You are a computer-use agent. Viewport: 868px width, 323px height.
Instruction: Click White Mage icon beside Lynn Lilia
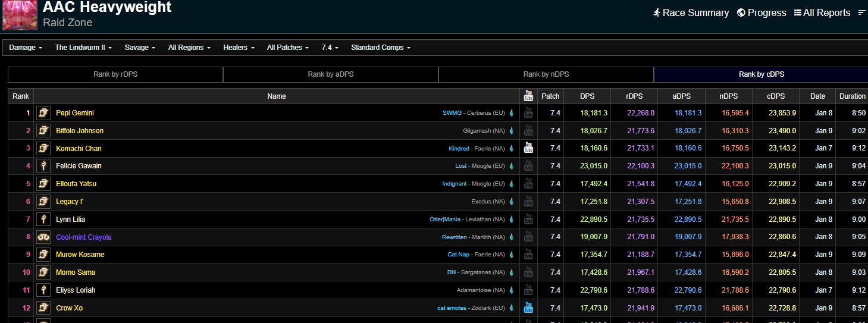(x=43, y=219)
